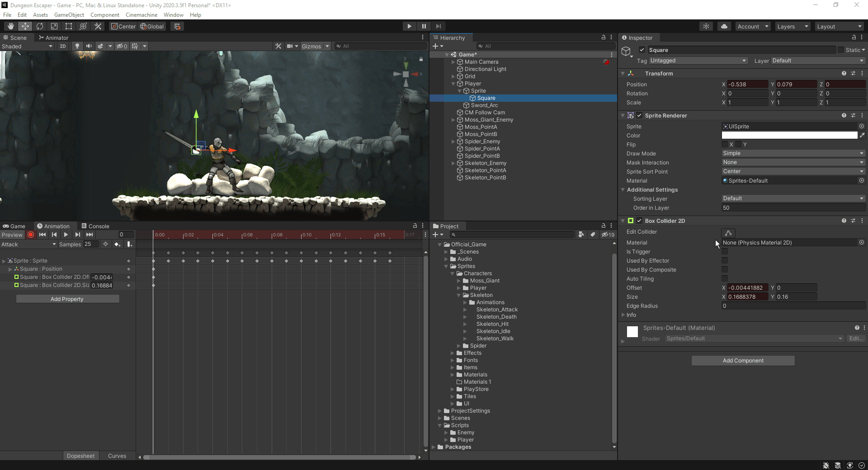The height and width of the screenshot is (470, 868).
Task: Open the Sorting Layer dropdown
Action: 793,198
